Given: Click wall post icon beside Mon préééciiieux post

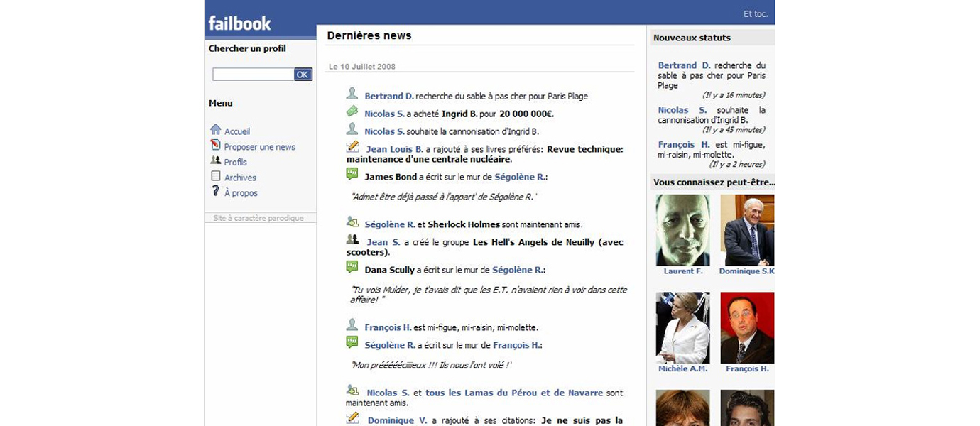Looking at the screenshot, I should [352, 342].
